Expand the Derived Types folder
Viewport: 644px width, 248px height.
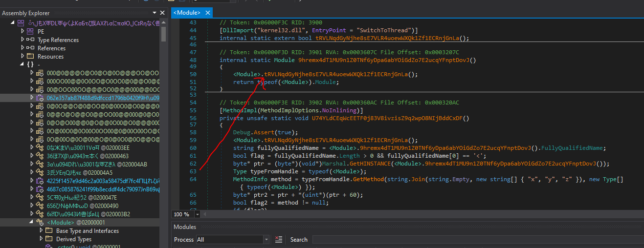pyautogui.click(x=41, y=239)
